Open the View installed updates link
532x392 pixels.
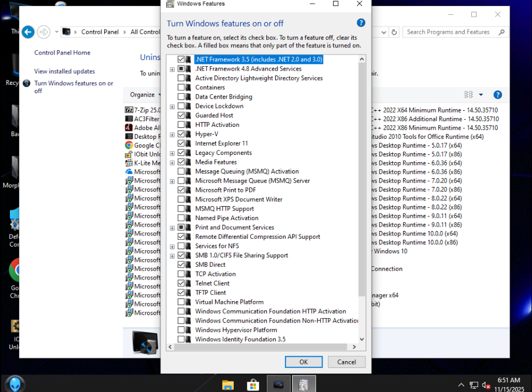tap(65, 71)
